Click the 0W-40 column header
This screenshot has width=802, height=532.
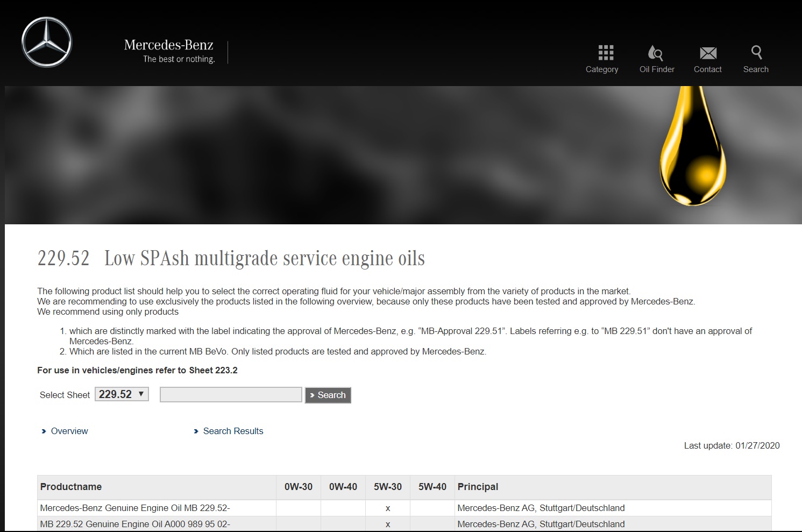343,487
